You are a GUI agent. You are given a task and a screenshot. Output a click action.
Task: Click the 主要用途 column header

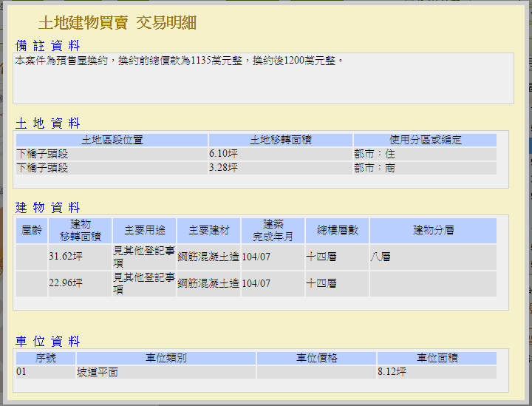(x=145, y=231)
